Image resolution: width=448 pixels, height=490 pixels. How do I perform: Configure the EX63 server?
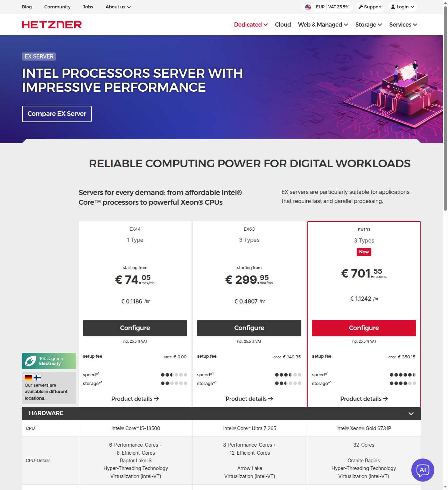click(x=249, y=328)
